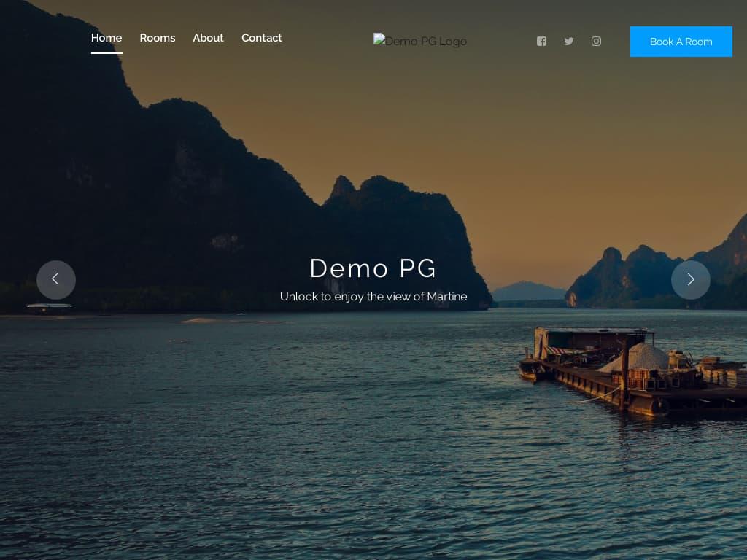The width and height of the screenshot is (747, 560).
Task: Open the About page
Action: [208, 38]
